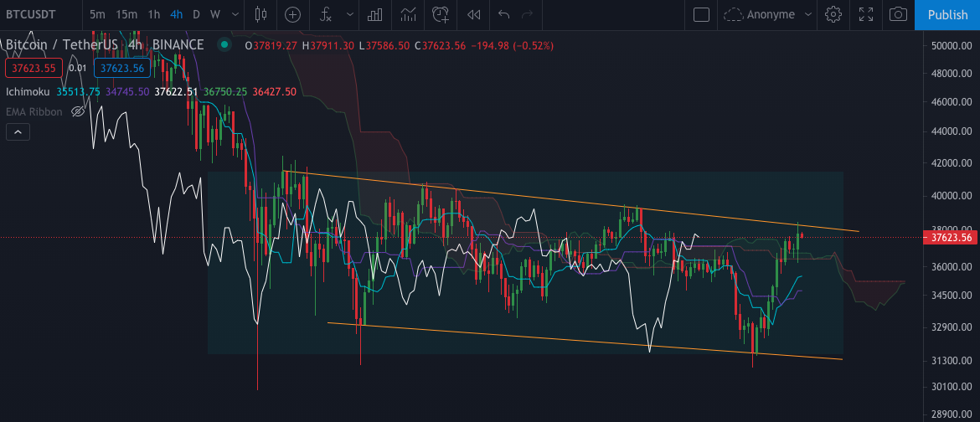Click the blue buy price 37623.56 button
Screen dimensions: 980x422
(x=122, y=68)
